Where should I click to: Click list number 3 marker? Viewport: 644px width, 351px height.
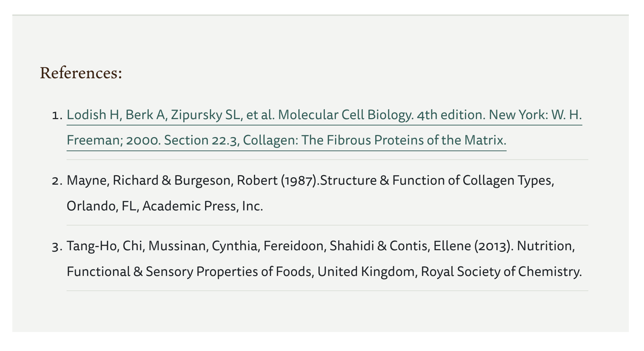coord(57,247)
